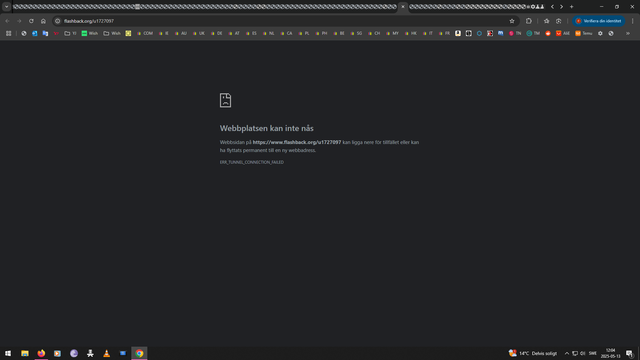This screenshot has height=360, width=640.
Task: Navigate back in browser history
Action: tap(7, 21)
